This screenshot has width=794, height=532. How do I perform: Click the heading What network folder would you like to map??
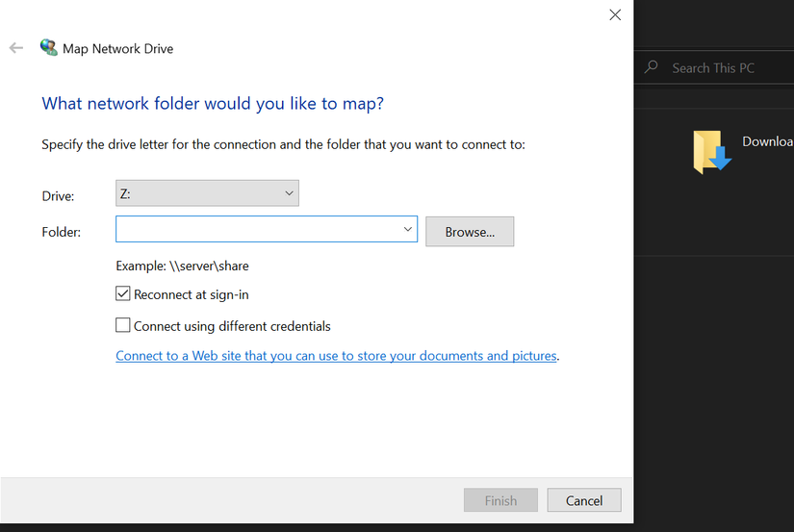(213, 104)
